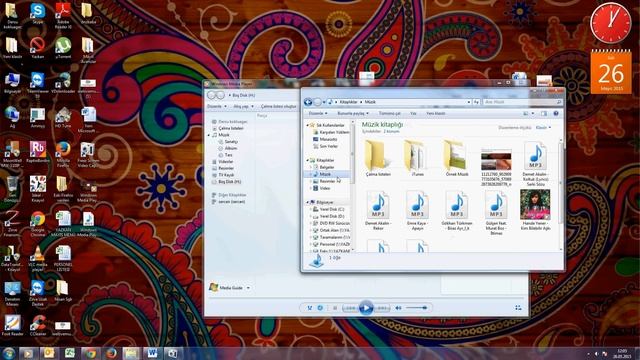Open the Media Guide dropdown arrow
This screenshot has height=360, width=640.
coord(248,288)
